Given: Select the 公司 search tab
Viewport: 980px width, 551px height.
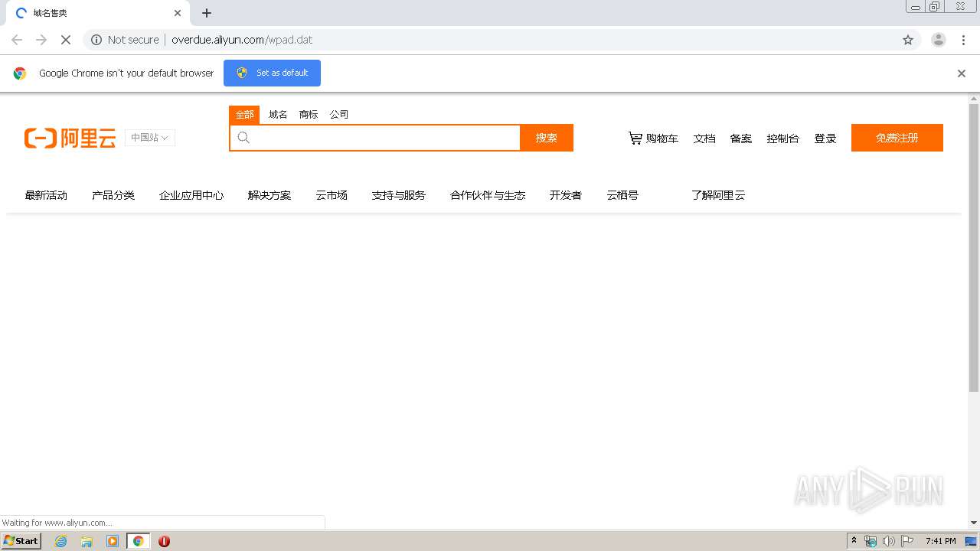Looking at the screenshot, I should [x=339, y=115].
